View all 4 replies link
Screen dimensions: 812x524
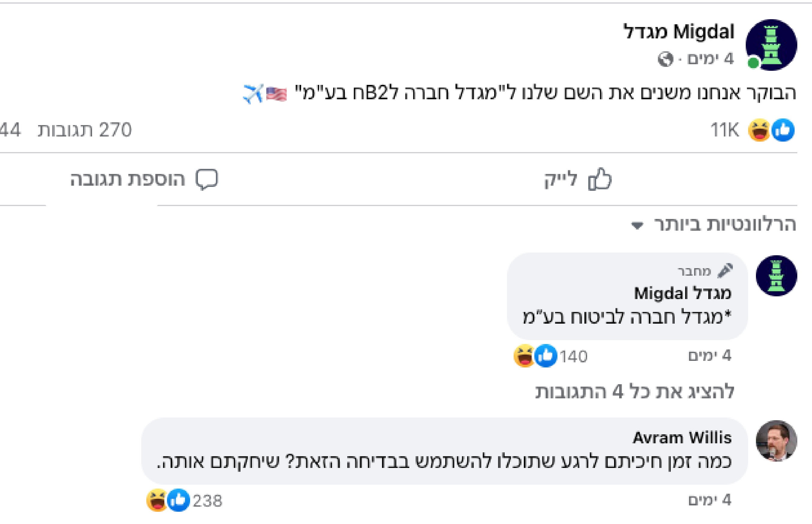click(635, 391)
